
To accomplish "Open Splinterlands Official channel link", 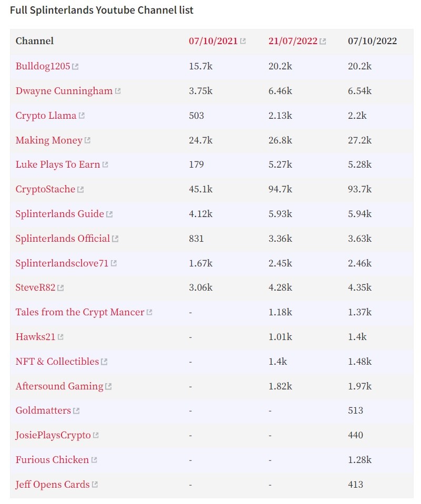I will coord(63,239).
